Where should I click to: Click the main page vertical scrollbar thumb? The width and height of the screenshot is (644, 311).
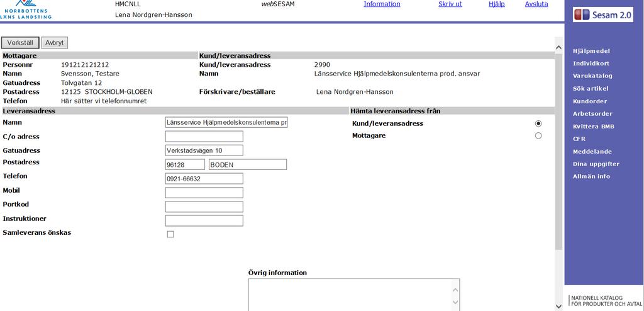tap(558, 151)
